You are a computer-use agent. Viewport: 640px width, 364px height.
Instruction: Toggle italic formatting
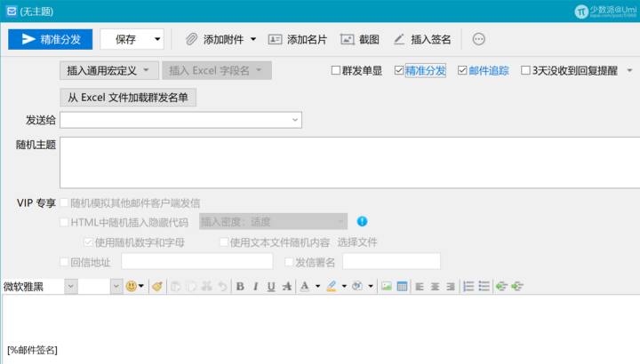pyautogui.click(x=255, y=287)
